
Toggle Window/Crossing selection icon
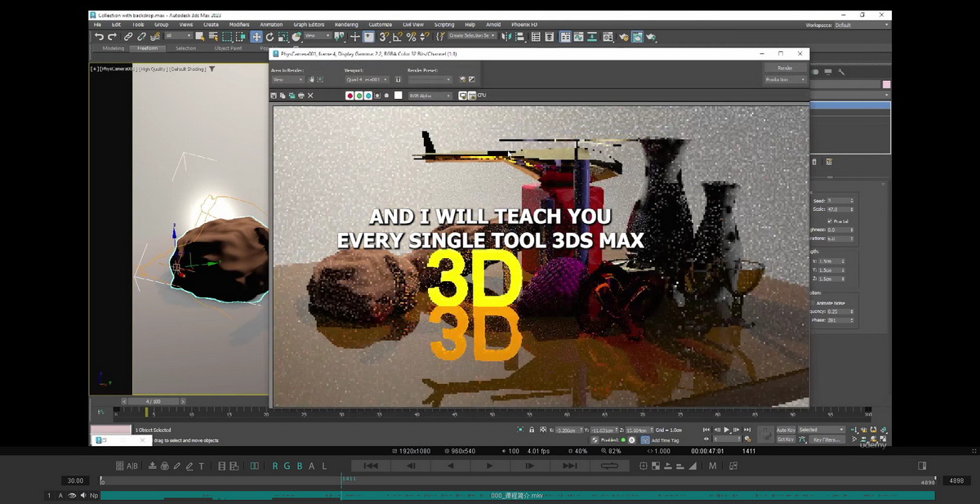241,36
